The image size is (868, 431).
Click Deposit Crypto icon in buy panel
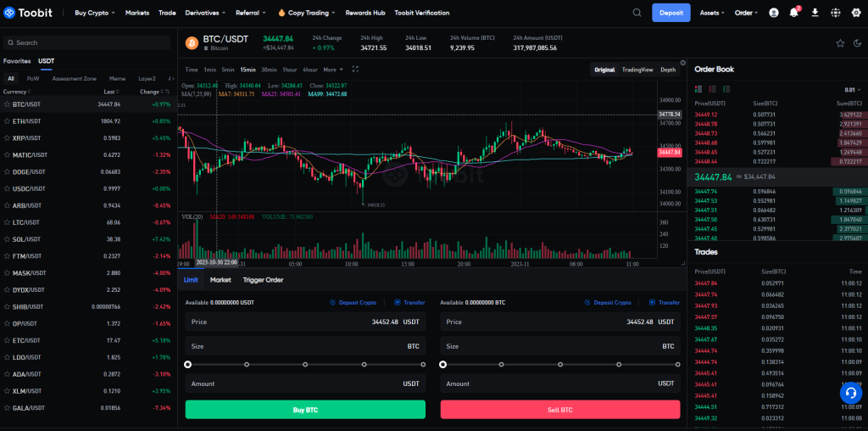(x=332, y=303)
